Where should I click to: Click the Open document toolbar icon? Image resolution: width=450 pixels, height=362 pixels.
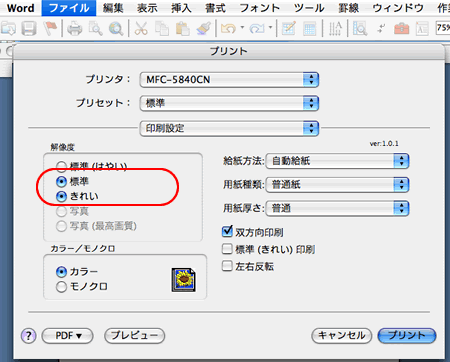pyautogui.click(x=8, y=29)
